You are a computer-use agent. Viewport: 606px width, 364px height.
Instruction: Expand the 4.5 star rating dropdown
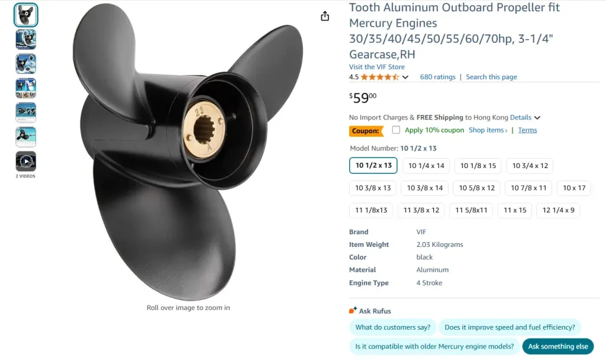coord(405,76)
